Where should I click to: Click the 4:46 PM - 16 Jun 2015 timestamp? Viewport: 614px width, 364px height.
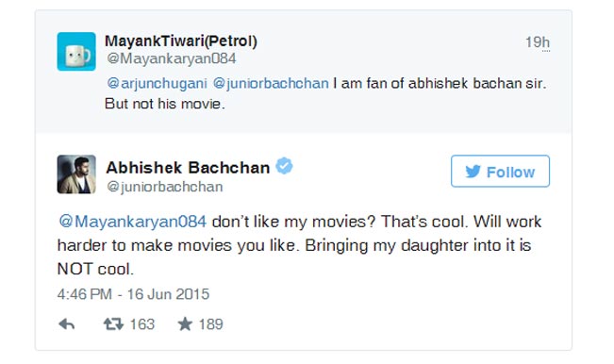[x=133, y=294]
